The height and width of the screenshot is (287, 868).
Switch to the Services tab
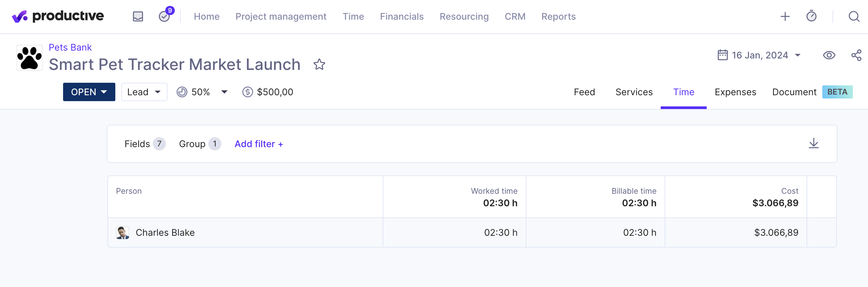(x=634, y=92)
